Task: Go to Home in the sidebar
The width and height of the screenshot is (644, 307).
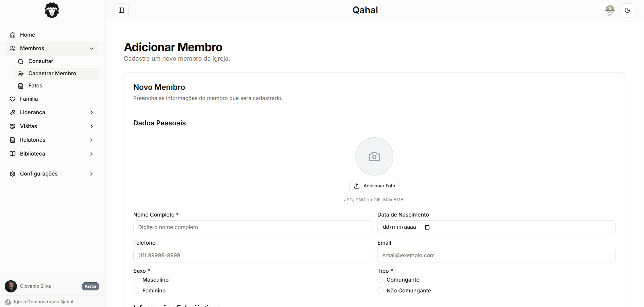Action: pos(52,35)
